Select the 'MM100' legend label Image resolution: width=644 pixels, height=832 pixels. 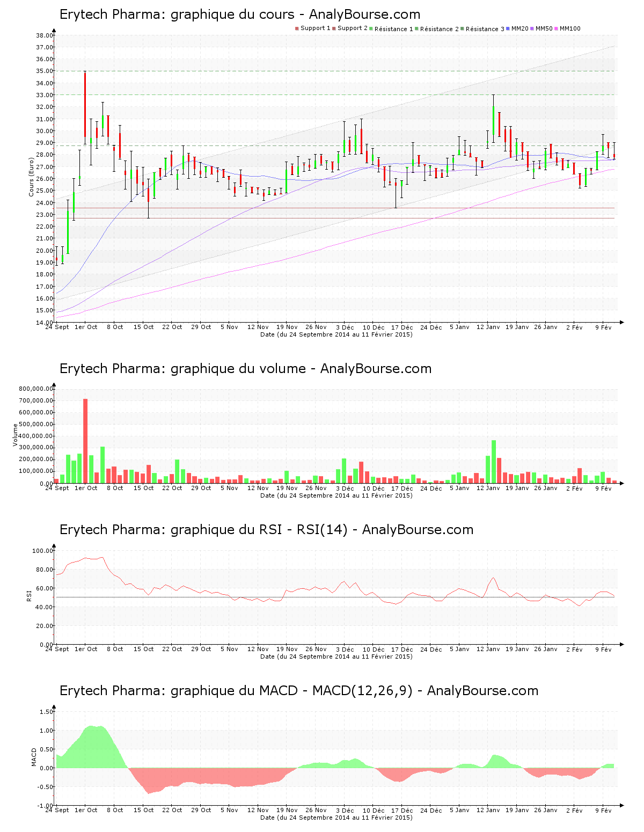point(570,28)
